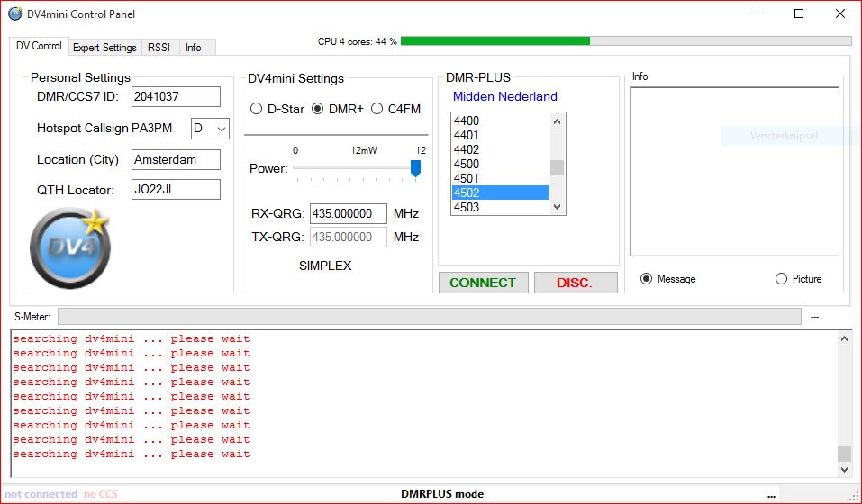Click the Midden Nederland label
Screen dimensions: 862x504
coord(504,96)
